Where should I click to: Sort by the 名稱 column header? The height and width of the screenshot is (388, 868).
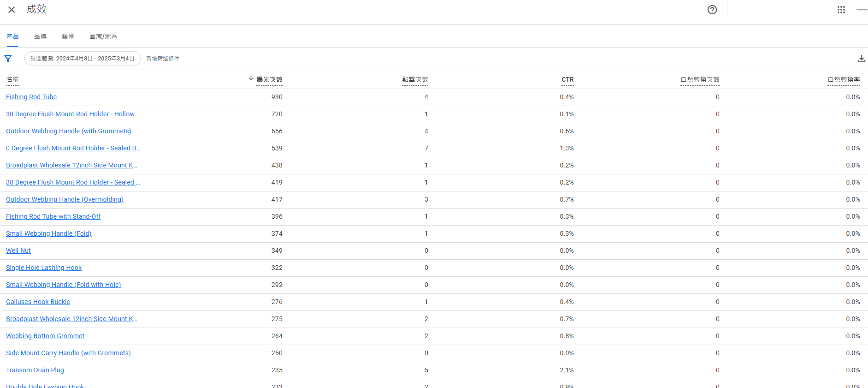pyautogui.click(x=12, y=79)
